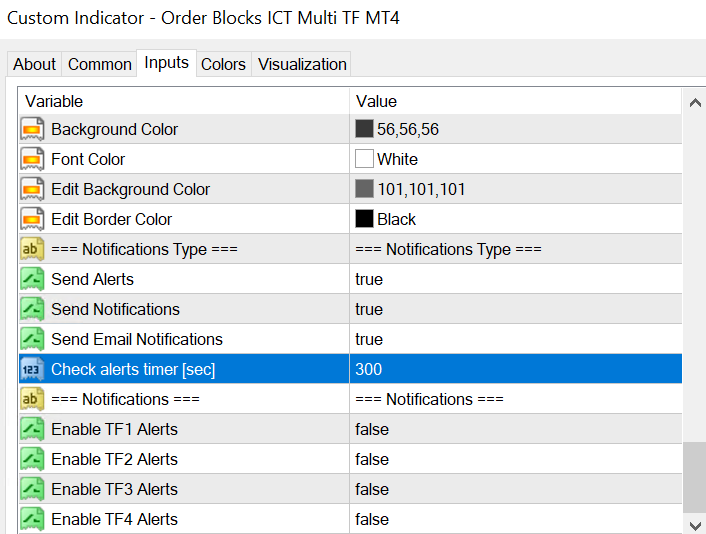The height and width of the screenshot is (534, 706).
Task: Click the Font Color variable icon
Action: point(32,159)
